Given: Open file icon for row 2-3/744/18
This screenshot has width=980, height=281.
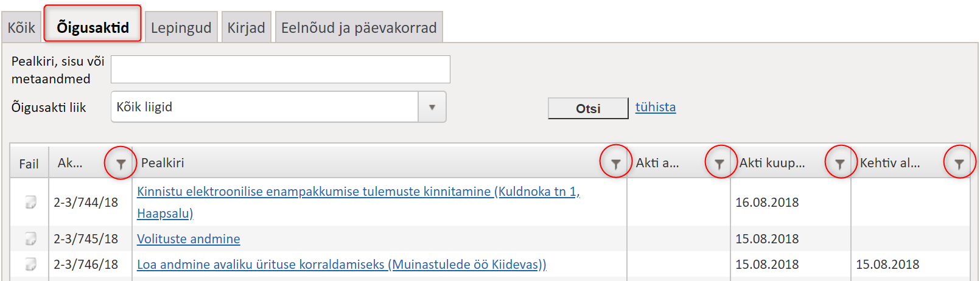Looking at the screenshot, I should click(x=30, y=202).
